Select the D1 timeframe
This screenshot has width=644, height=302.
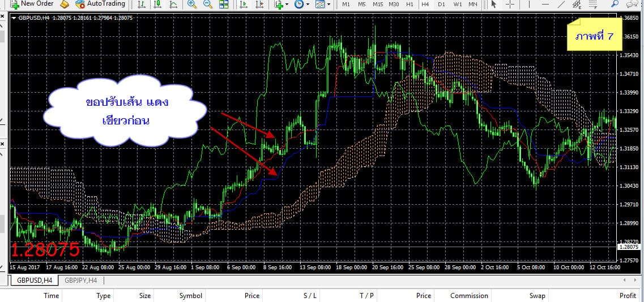point(441,4)
